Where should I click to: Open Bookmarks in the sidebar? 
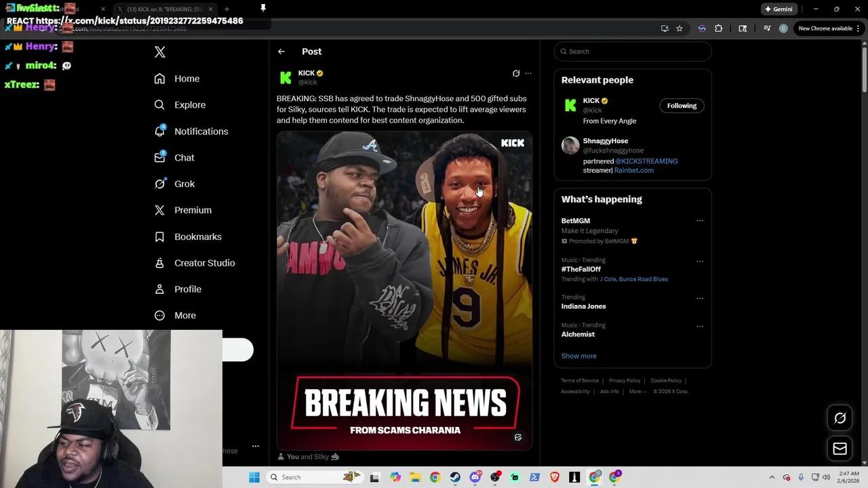point(188,237)
